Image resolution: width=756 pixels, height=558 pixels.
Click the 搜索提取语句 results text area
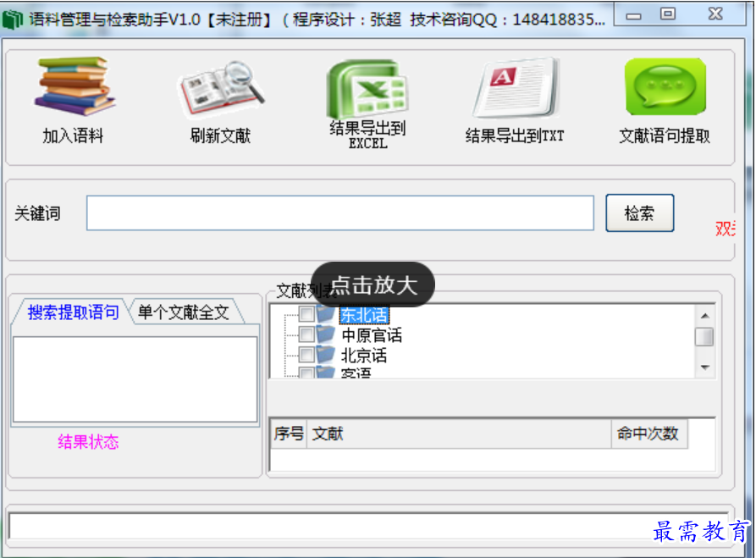pyautogui.click(x=135, y=379)
